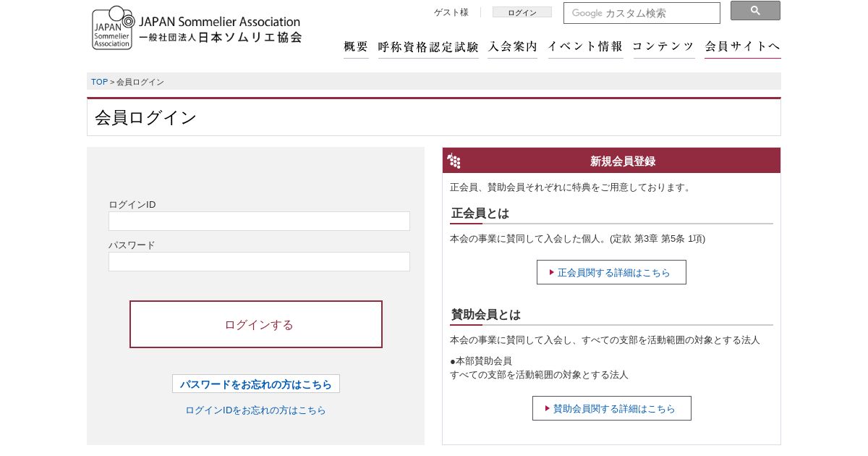Click the 賛助会員とは heading
Screen dimensions: 868x456
[486, 315]
